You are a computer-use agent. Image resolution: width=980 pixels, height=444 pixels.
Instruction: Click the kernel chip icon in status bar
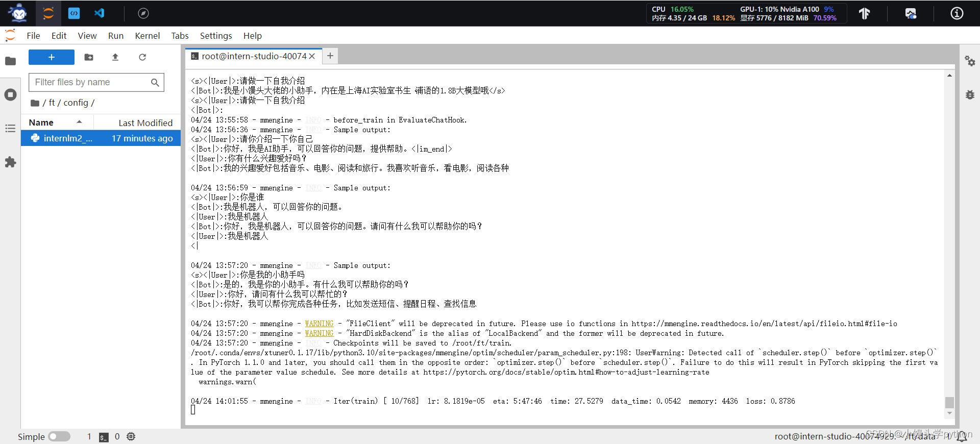click(131, 436)
